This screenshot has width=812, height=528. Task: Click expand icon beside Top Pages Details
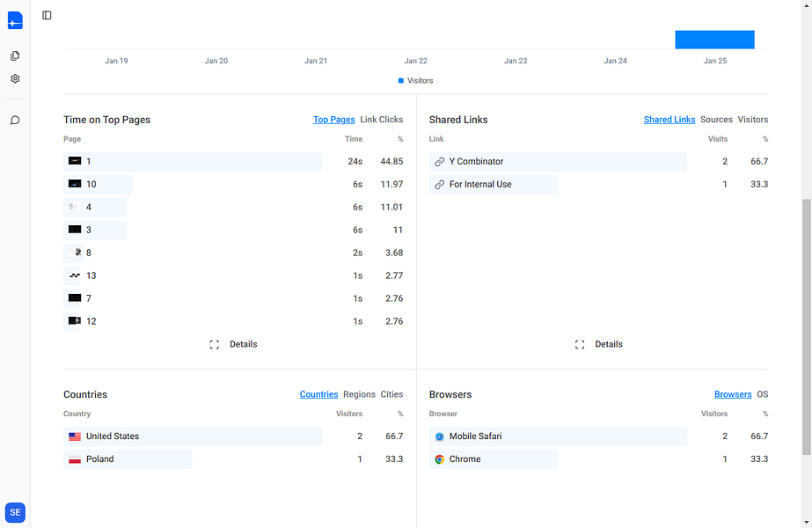tap(215, 345)
